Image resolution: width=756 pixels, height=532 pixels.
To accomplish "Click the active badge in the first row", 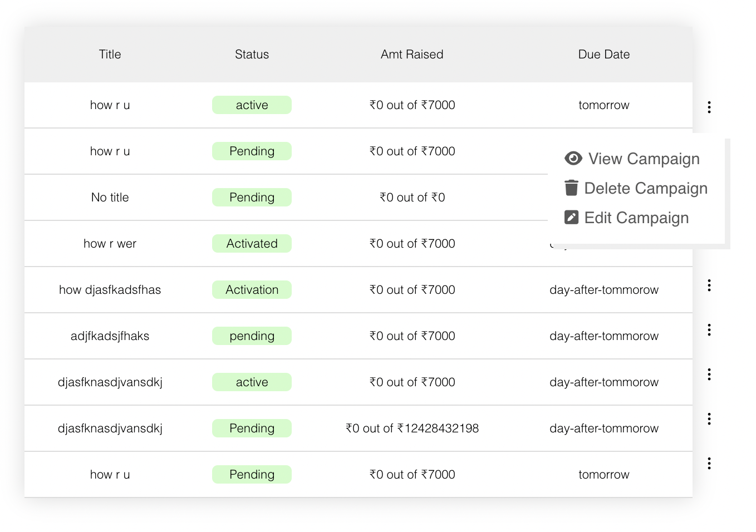I will click(252, 105).
